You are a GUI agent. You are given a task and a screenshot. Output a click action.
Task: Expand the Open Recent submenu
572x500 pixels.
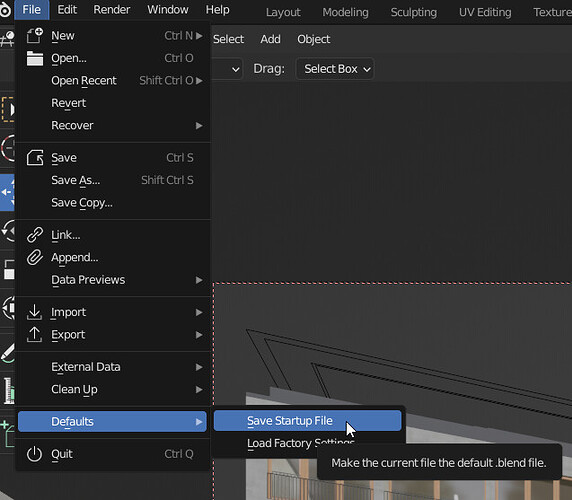tap(112, 81)
